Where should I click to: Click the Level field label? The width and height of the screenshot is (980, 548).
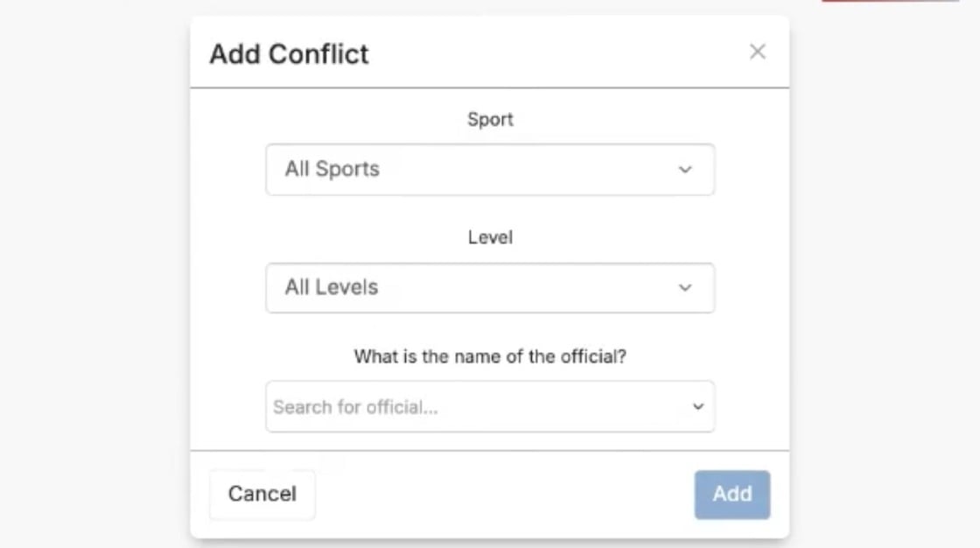point(490,237)
